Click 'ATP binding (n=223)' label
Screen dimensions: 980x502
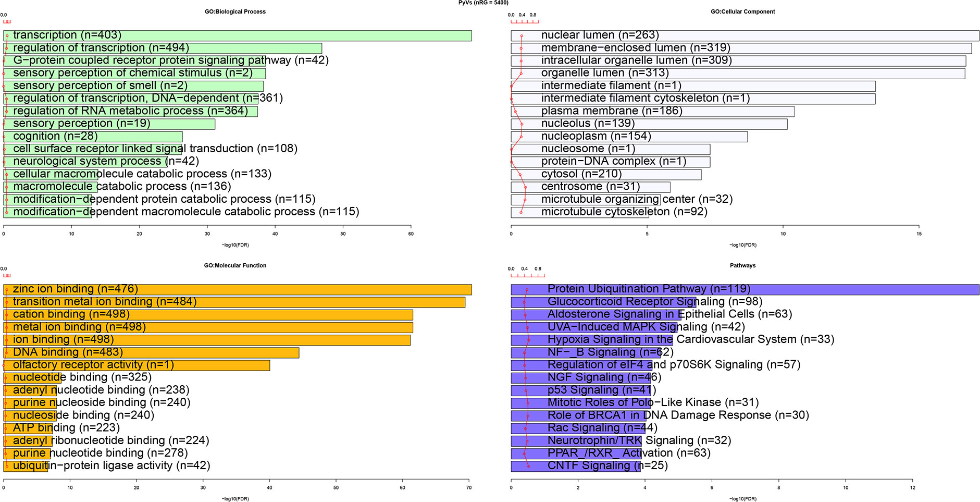66,427
